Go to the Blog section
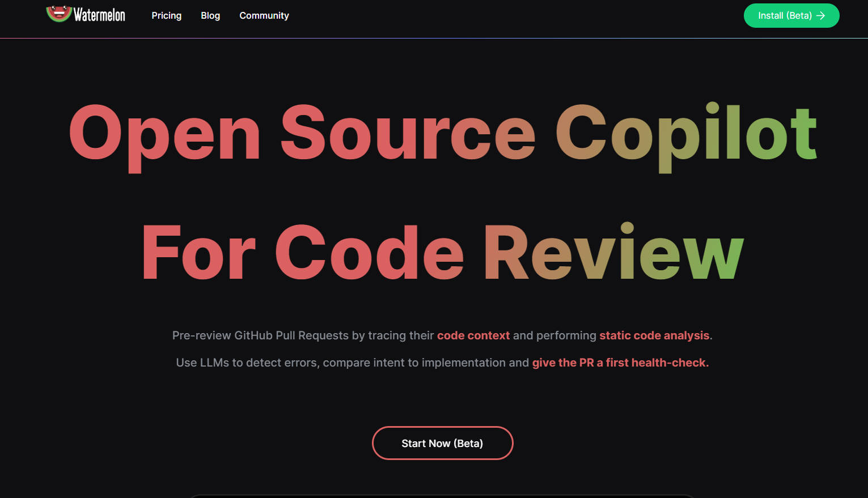The width and height of the screenshot is (868, 498). (x=210, y=16)
